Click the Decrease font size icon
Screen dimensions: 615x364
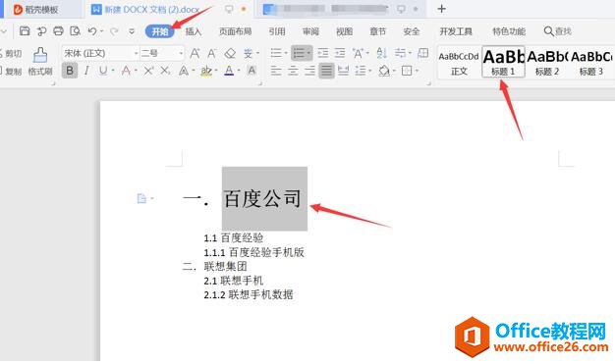[212, 53]
